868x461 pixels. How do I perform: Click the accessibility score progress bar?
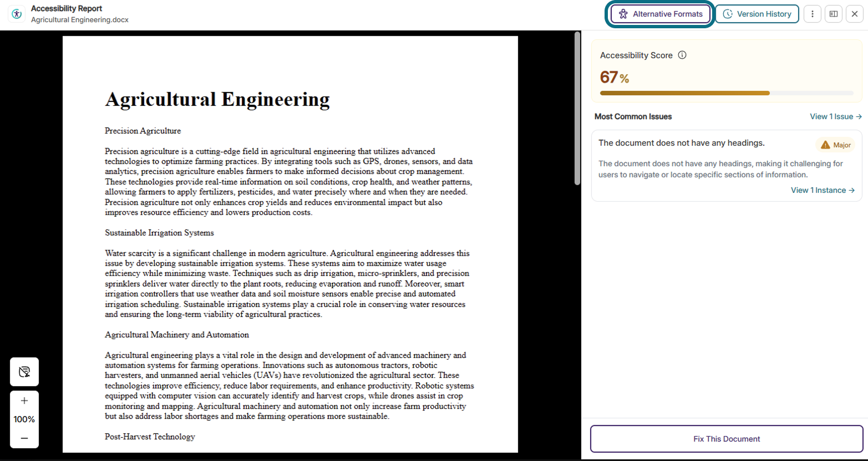tap(727, 93)
